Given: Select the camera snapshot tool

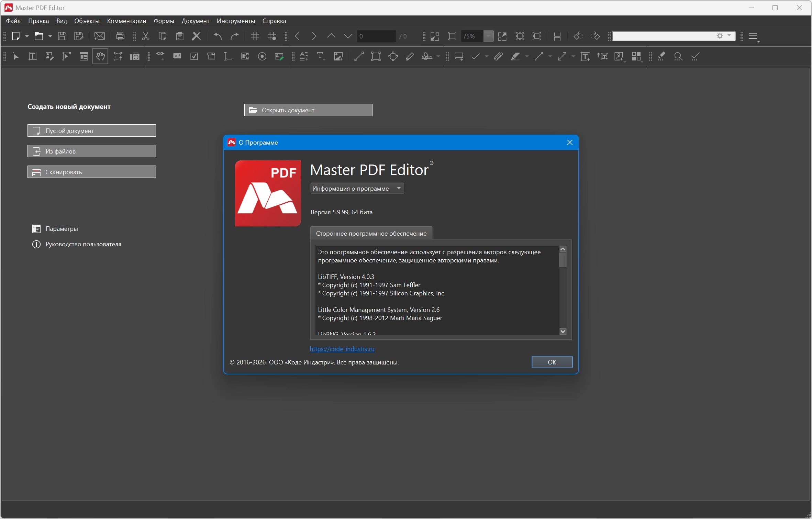Looking at the screenshot, I should 135,56.
